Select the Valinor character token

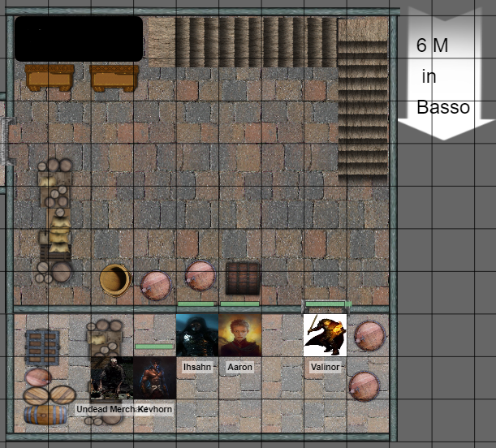pyautogui.click(x=326, y=335)
